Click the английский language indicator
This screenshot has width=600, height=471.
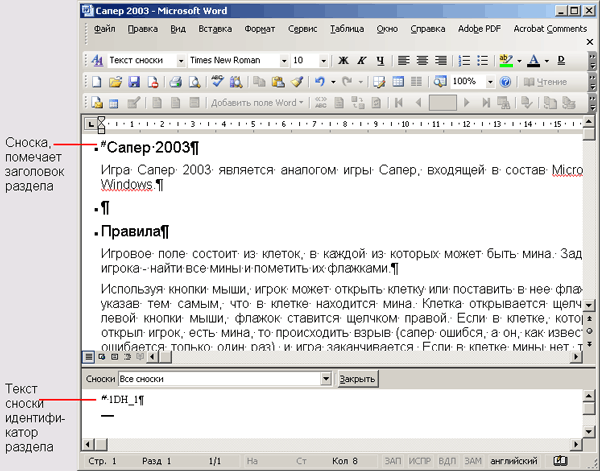pyautogui.click(x=514, y=461)
